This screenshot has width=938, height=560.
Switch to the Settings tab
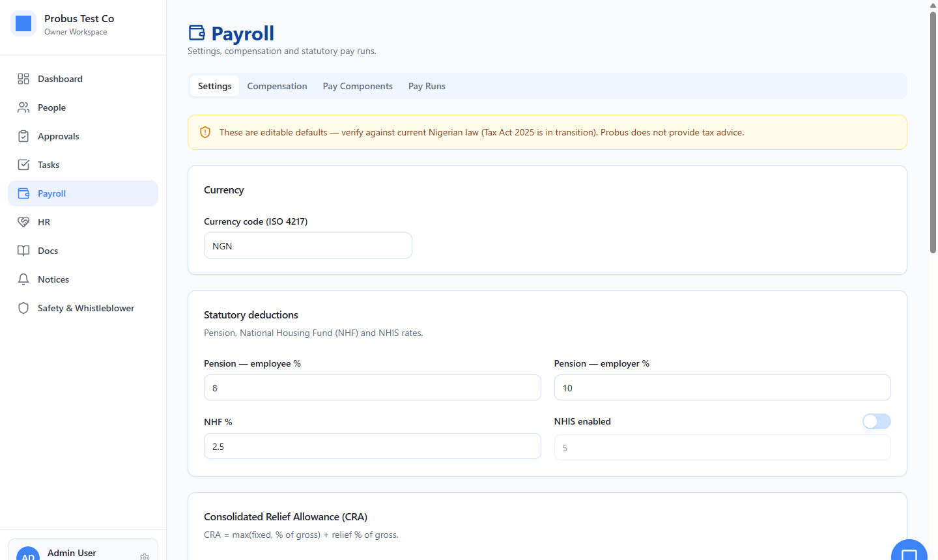tap(214, 86)
